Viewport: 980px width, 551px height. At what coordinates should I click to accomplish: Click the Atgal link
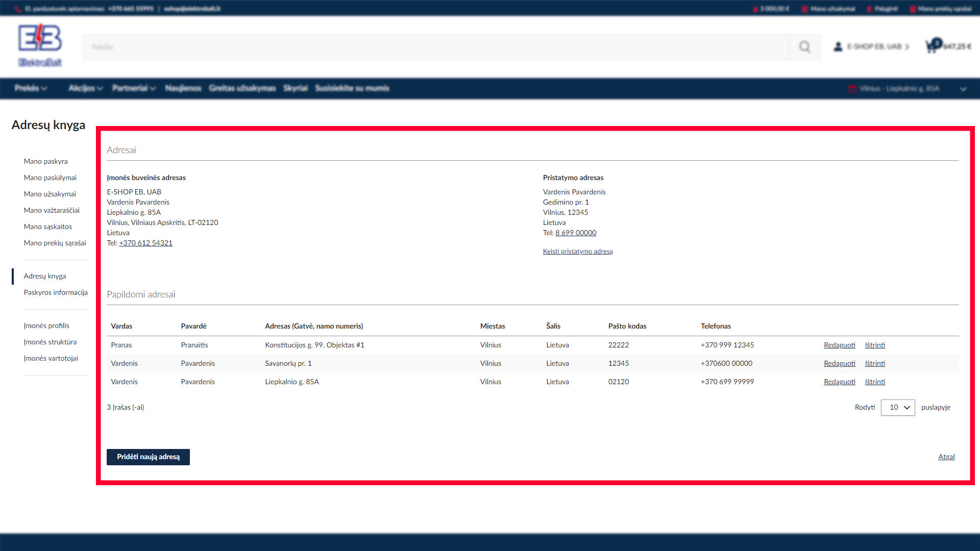tap(946, 457)
